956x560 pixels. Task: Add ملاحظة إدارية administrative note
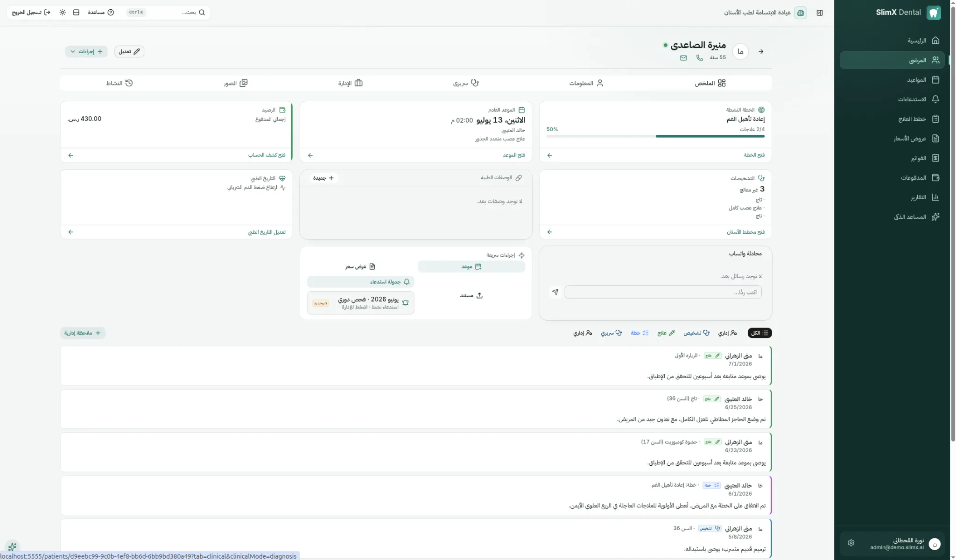point(83,333)
